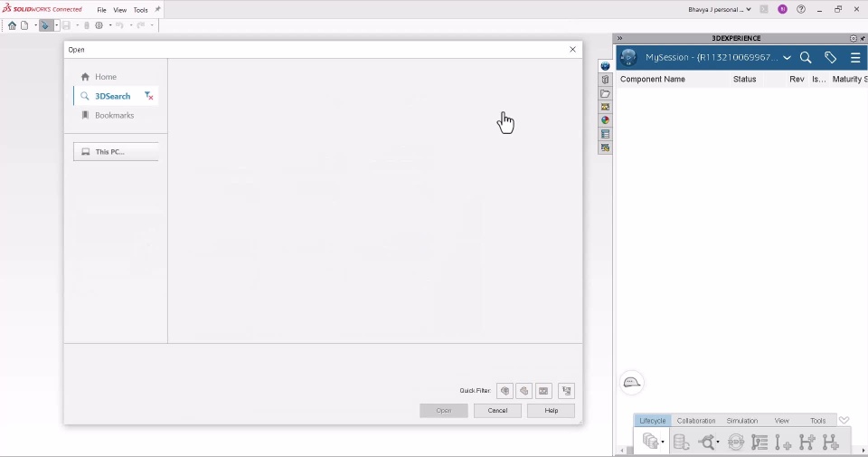Click the Home icon in the SolidWorks toolbar

[12, 25]
